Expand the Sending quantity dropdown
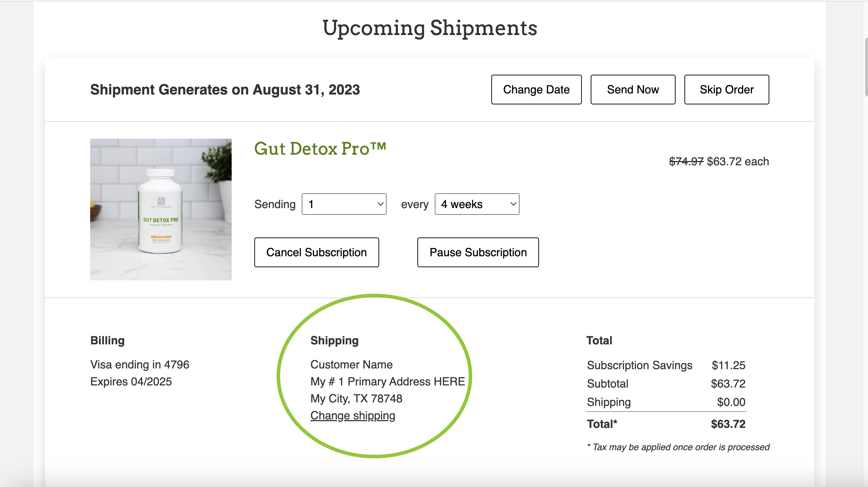The height and width of the screenshot is (487, 868). click(344, 204)
